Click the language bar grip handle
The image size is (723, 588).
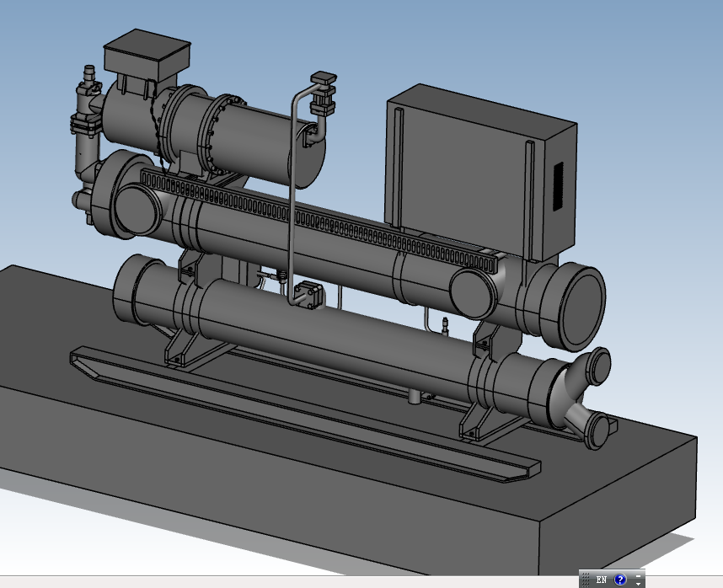click(x=586, y=580)
